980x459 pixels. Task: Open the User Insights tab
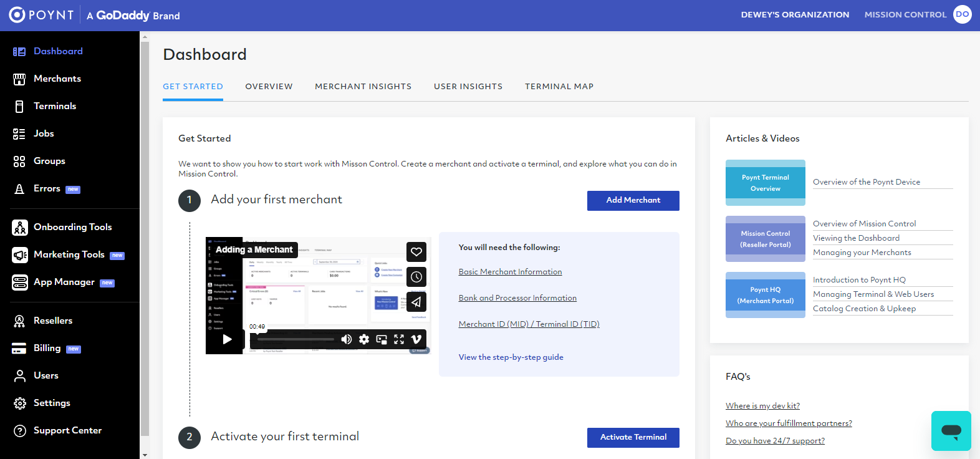point(468,87)
